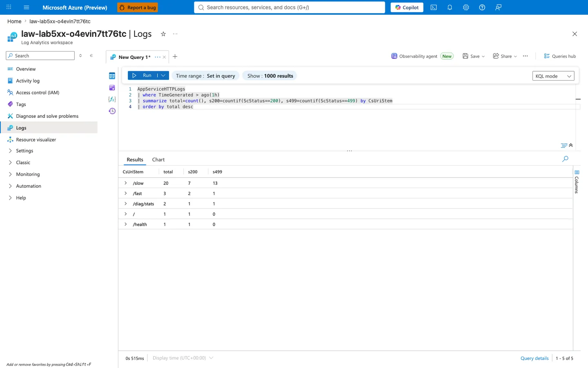Click the Report a bug button
Image resolution: width=588 pixels, height=368 pixels.
click(138, 7)
